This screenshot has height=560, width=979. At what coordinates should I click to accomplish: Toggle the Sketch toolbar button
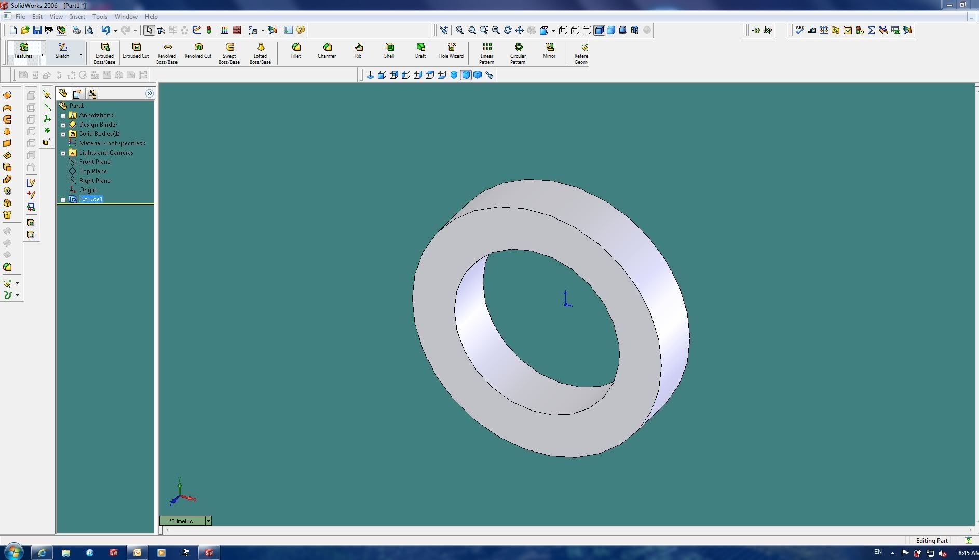coord(62,51)
